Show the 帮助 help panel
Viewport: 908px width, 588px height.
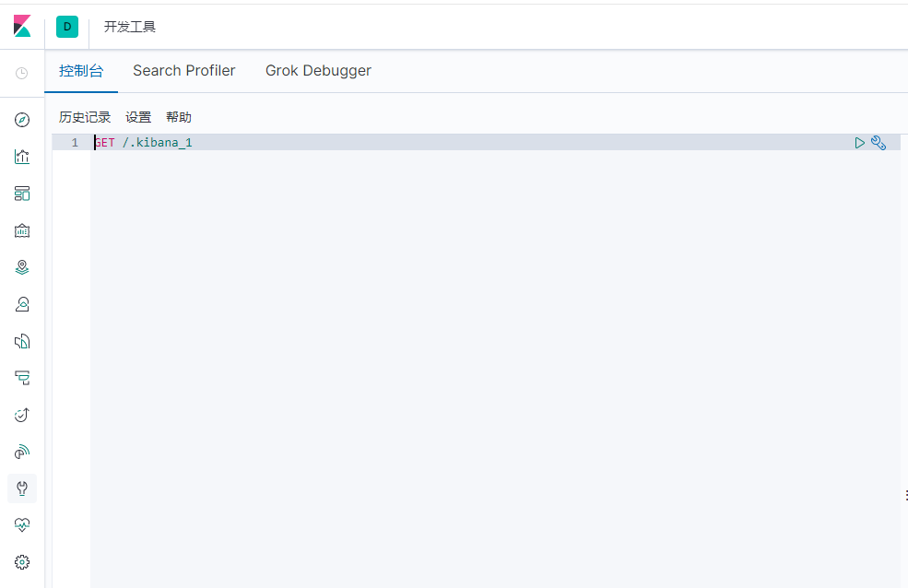click(x=178, y=117)
